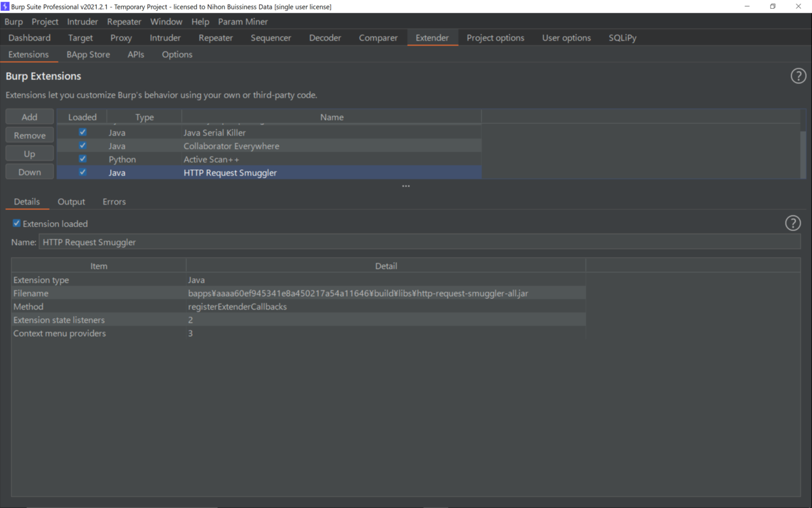Sort extensions by Name column header

(332, 117)
